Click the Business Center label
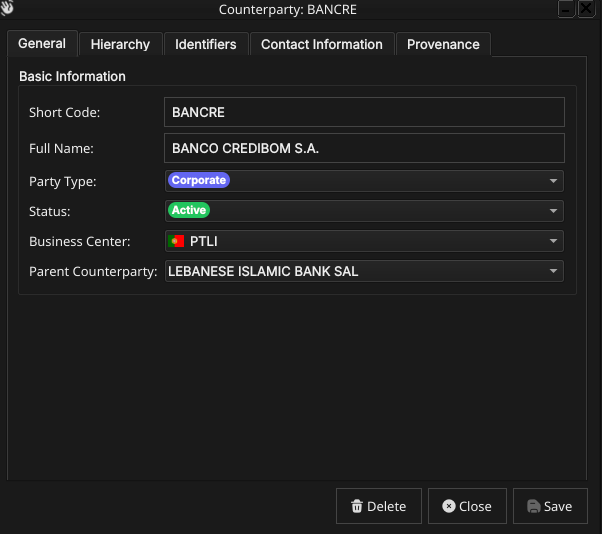This screenshot has height=534, width=602. click(80, 241)
